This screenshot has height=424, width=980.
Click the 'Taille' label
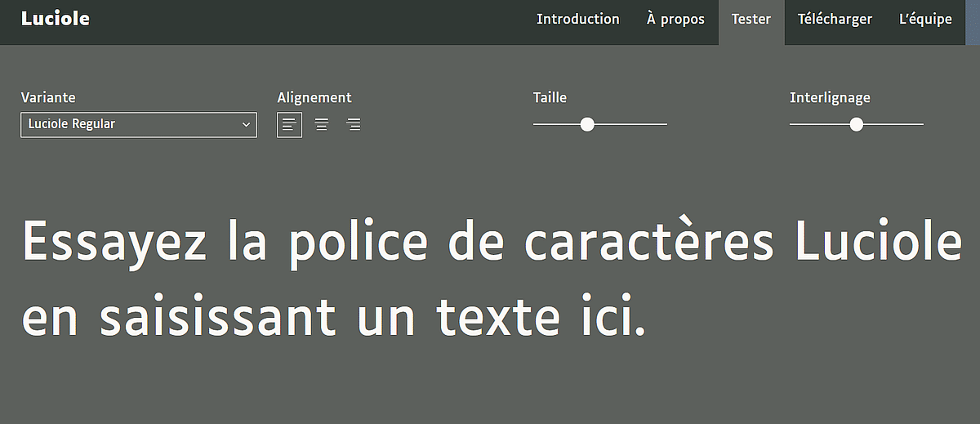click(550, 97)
